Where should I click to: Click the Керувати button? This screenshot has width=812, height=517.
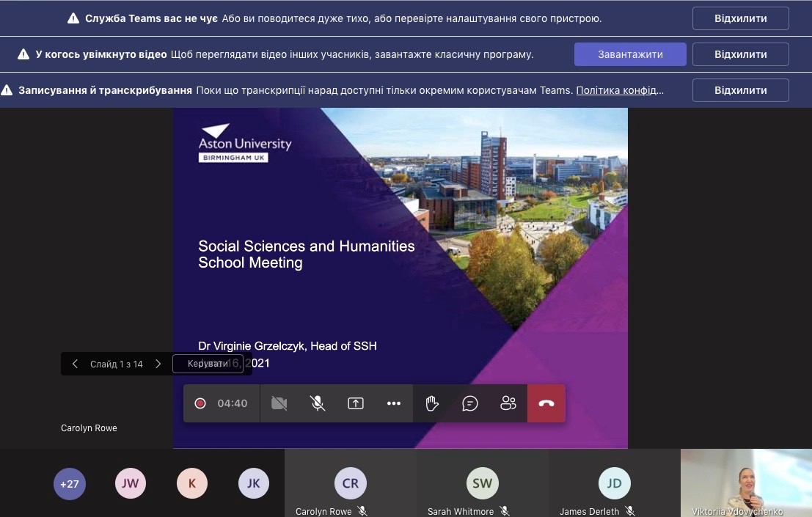pyautogui.click(x=208, y=364)
